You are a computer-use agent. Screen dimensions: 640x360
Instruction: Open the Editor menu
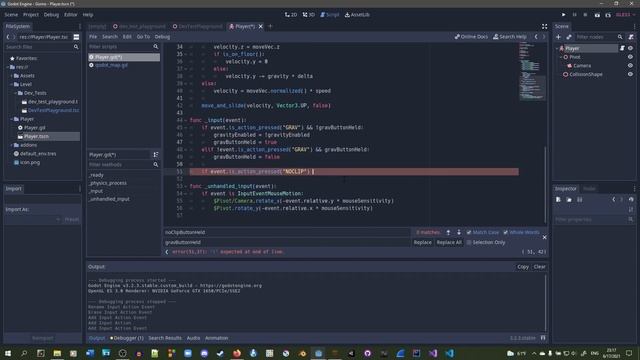click(71, 15)
